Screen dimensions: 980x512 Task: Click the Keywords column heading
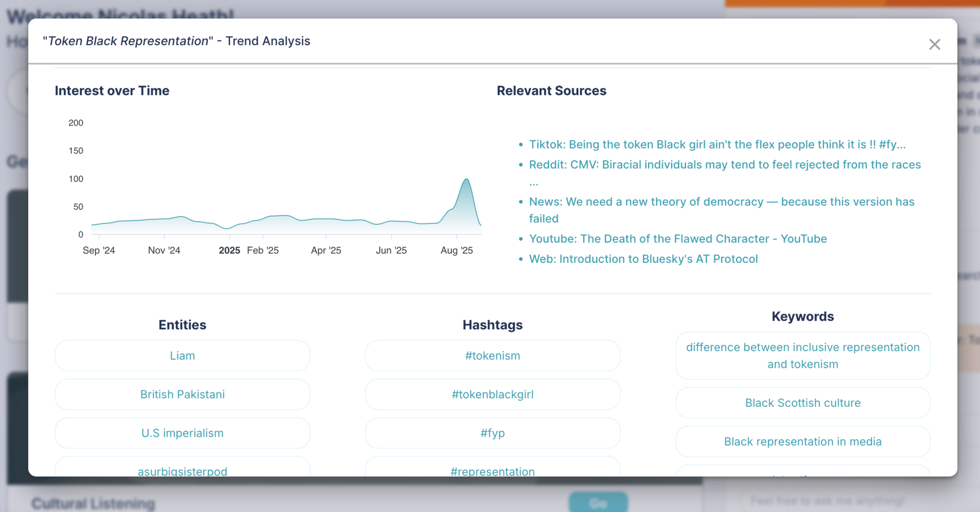pyautogui.click(x=803, y=316)
